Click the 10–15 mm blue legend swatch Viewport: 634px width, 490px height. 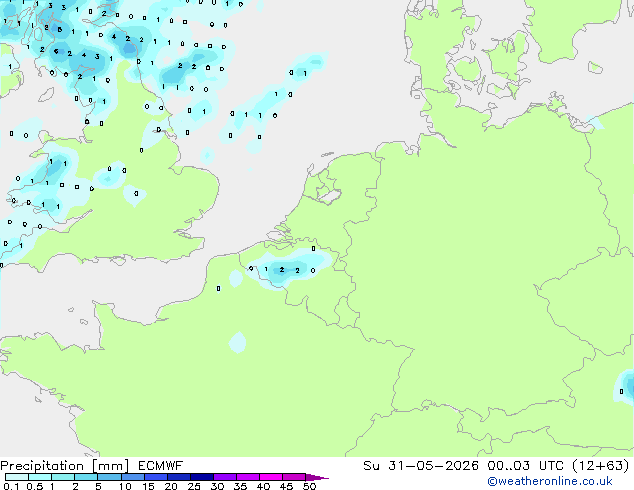(133, 477)
